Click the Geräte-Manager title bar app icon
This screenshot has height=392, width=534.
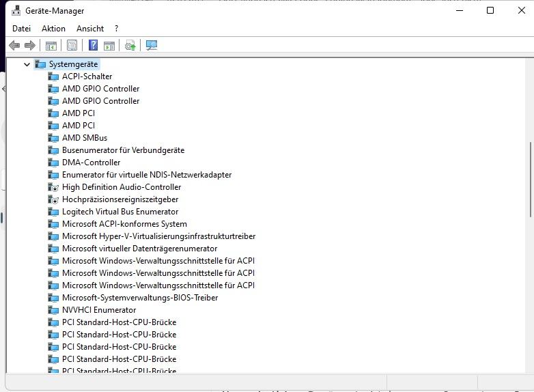[16, 10]
